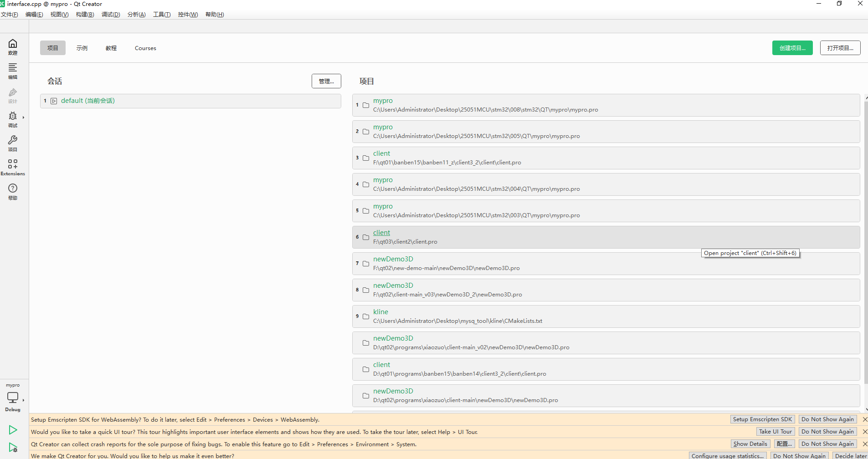Viewport: 868px width, 459px height.
Task: Select the 示例 tab
Action: click(82, 48)
